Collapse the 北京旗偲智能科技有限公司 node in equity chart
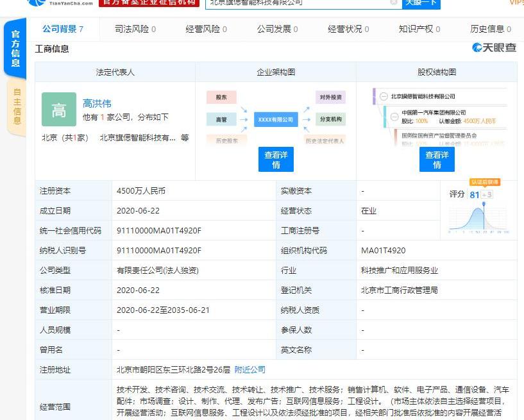This screenshot has height=420, width=524. tap(384, 96)
